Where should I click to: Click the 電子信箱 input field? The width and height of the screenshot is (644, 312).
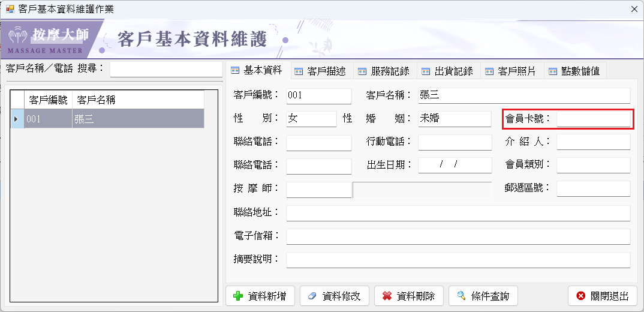pos(458,237)
